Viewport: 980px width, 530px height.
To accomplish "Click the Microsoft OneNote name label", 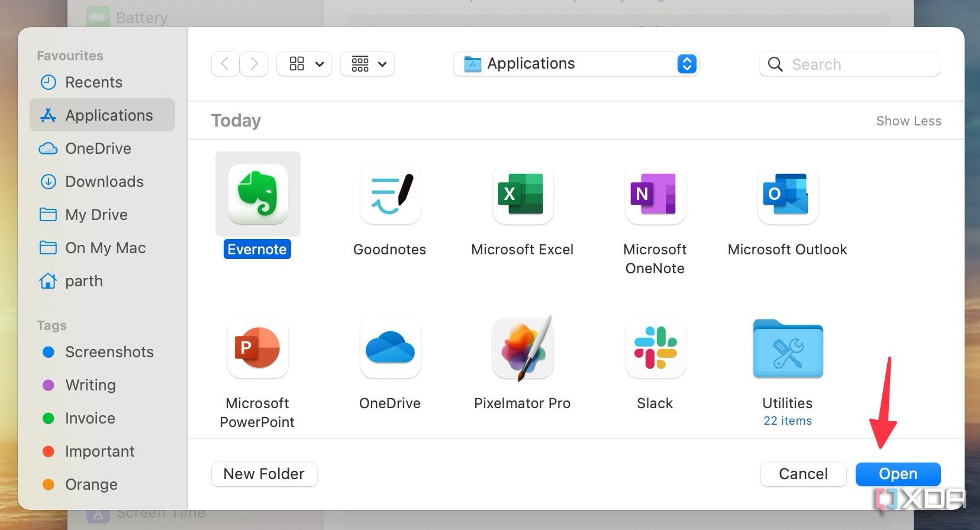I will 655,258.
